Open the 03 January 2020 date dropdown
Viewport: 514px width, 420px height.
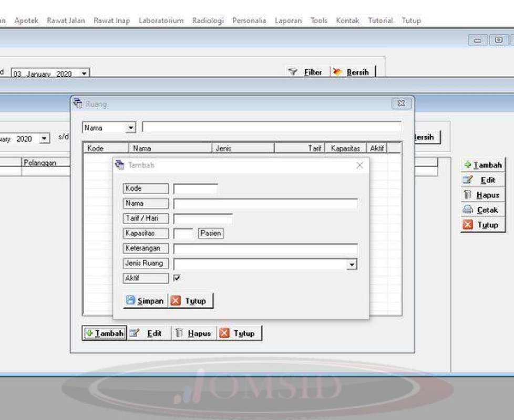coord(84,72)
